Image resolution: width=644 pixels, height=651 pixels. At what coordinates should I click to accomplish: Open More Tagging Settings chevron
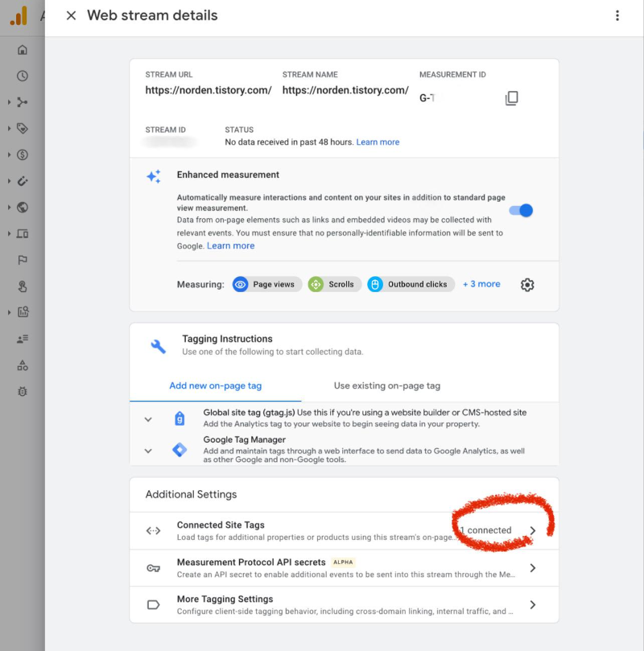(x=533, y=605)
